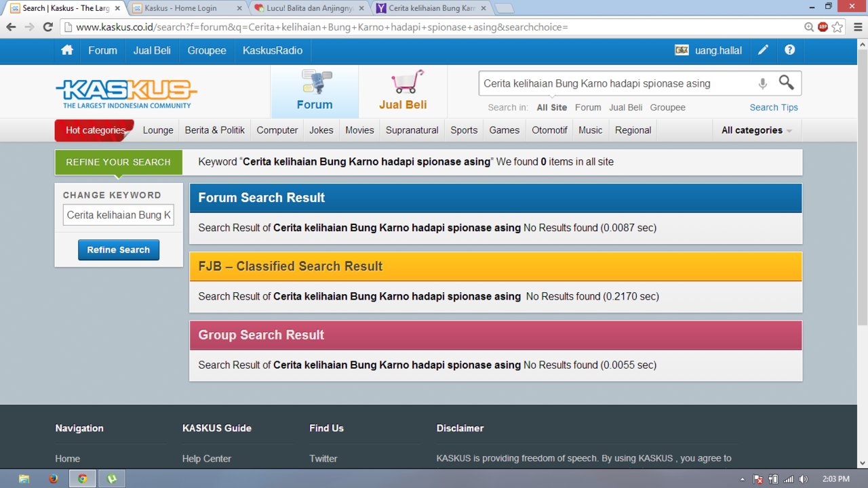Image resolution: width=868 pixels, height=488 pixels.
Task: Select the Lounge category
Action: 158,130
